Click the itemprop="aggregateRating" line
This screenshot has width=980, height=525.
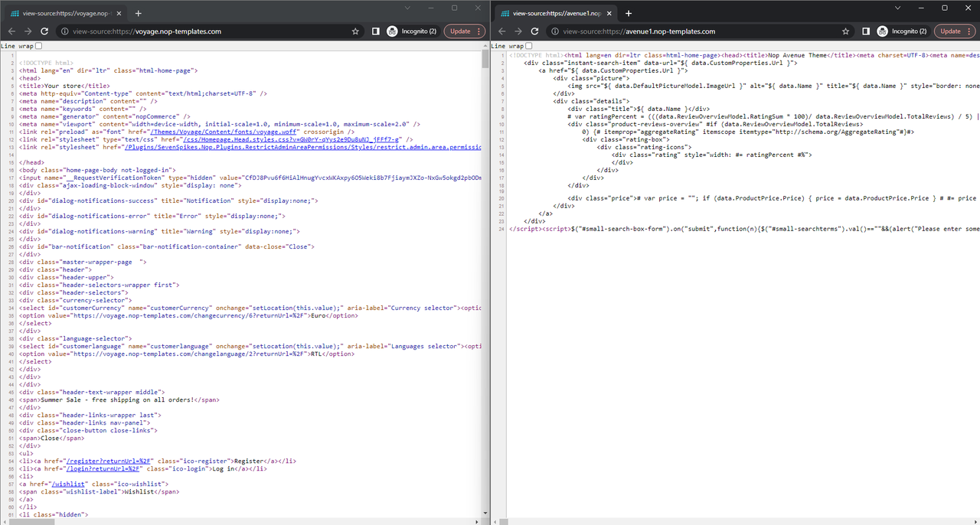click(x=747, y=132)
